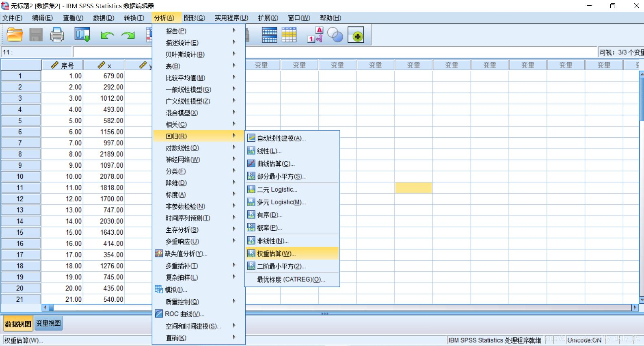Open 非线性(N) nonlinear regression
This screenshot has width=644, height=346.
click(x=292, y=241)
